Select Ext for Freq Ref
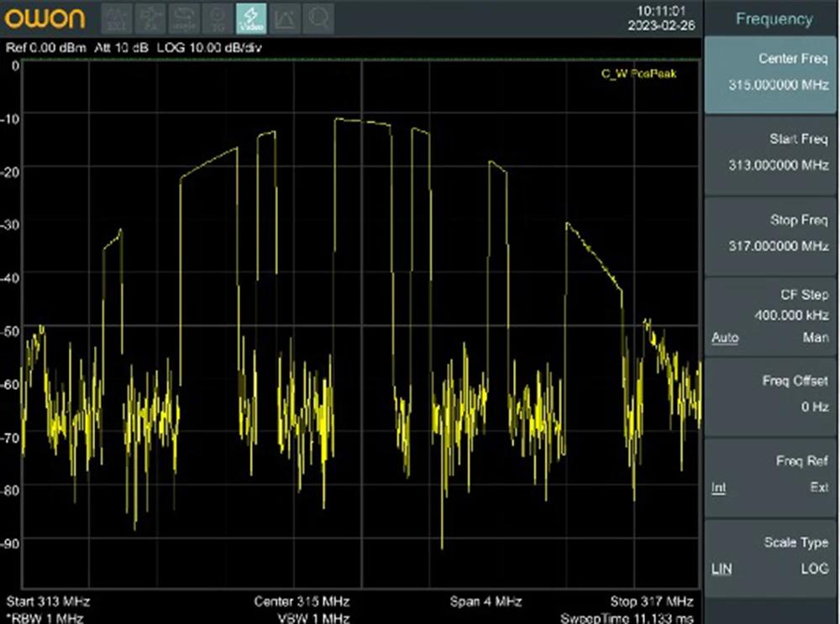 tap(818, 487)
